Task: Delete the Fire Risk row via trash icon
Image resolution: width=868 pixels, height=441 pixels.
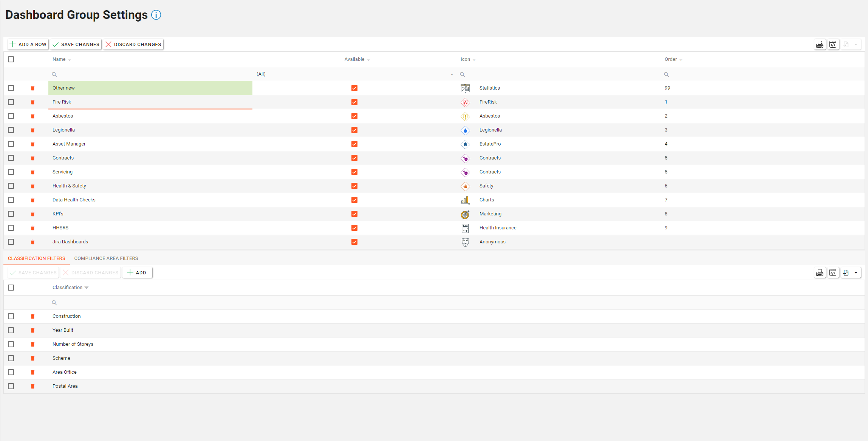Action: pos(32,102)
